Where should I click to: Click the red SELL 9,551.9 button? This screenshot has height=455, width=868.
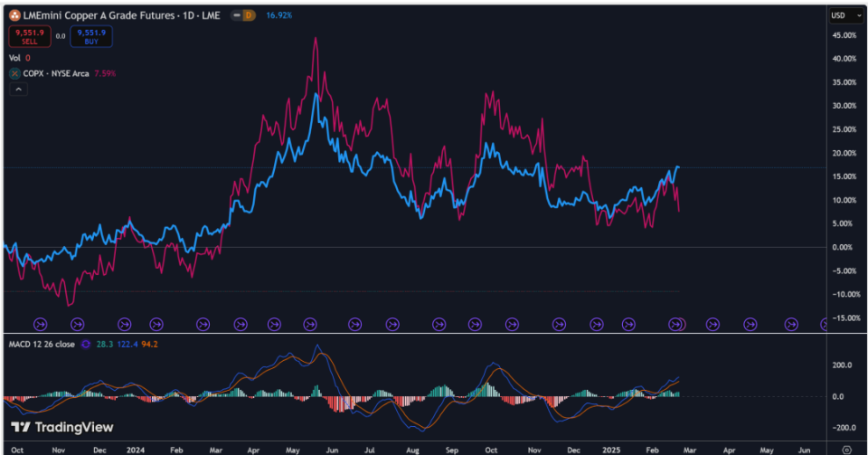coord(30,36)
